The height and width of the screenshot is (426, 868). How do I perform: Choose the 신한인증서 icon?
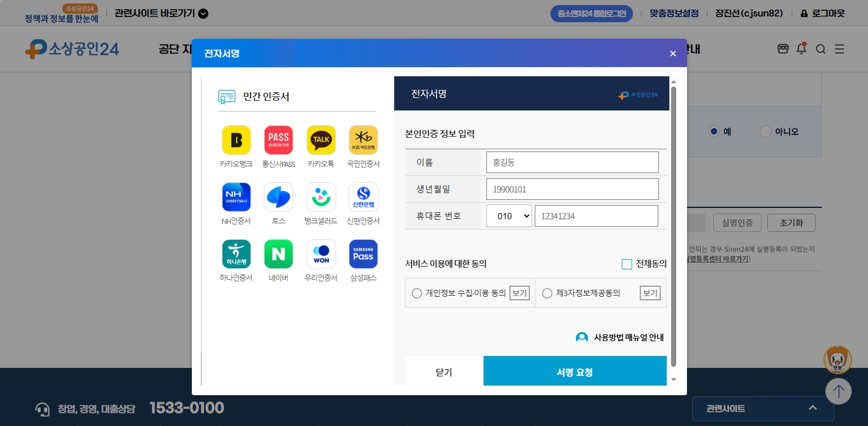click(363, 197)
